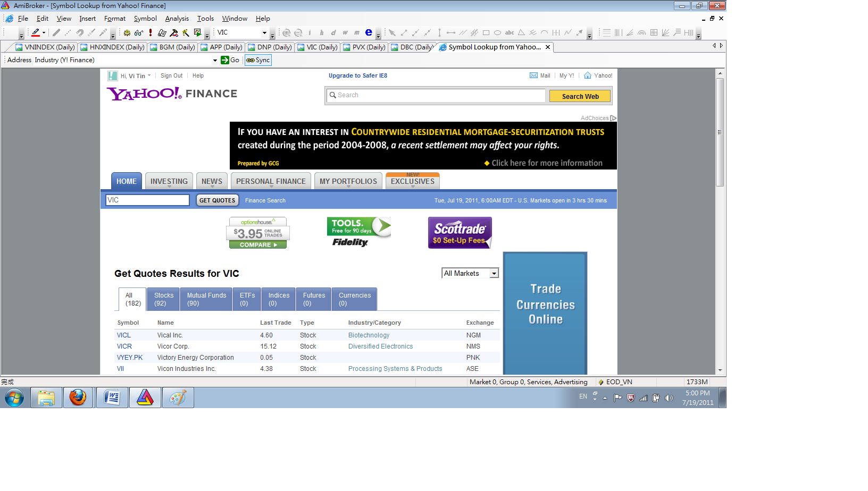Toggle the Sync button
This screenshot has height=491, width=868.
pyautogui.click(x=258, y=60)
